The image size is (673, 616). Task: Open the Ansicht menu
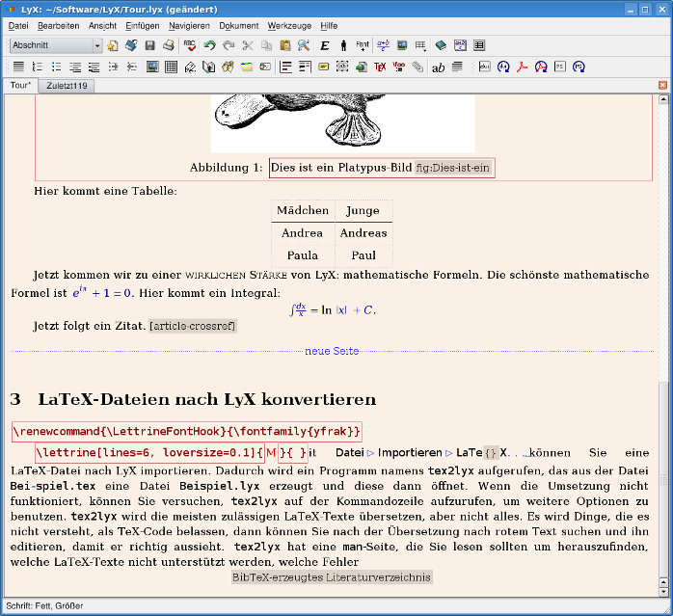click(102, 26)
